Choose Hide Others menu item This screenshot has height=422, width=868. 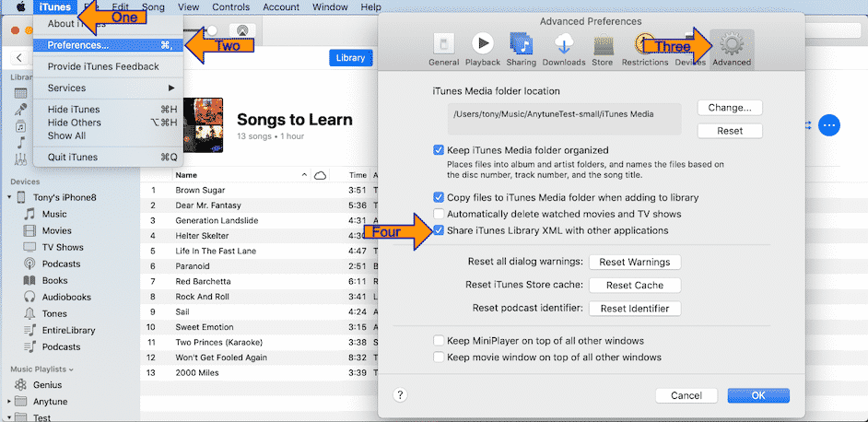point(108,123)
